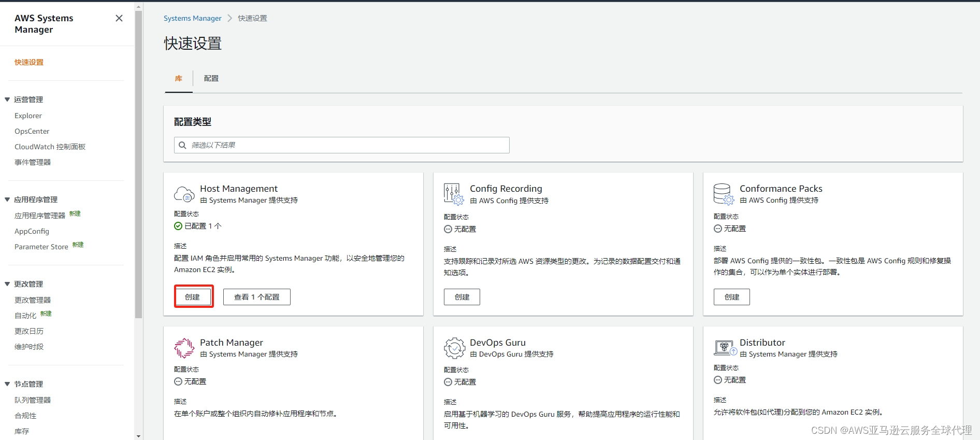Click Distributor 无配置 status icon
The height and width of the screenshot is (440, 980).
coord(718,380)
